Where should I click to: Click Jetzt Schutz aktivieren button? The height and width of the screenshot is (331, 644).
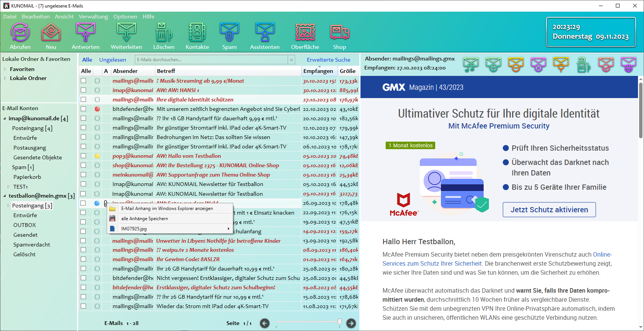click(x=549, y=210)
